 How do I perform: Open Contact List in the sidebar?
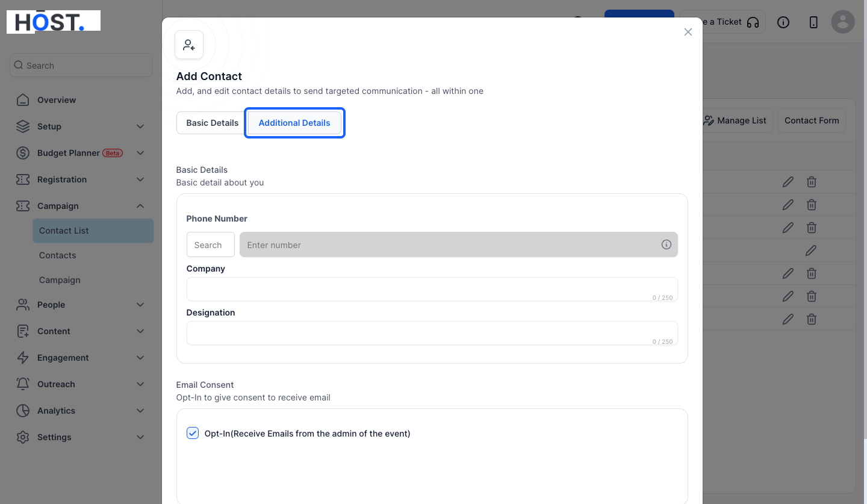[x=93, y=231]
